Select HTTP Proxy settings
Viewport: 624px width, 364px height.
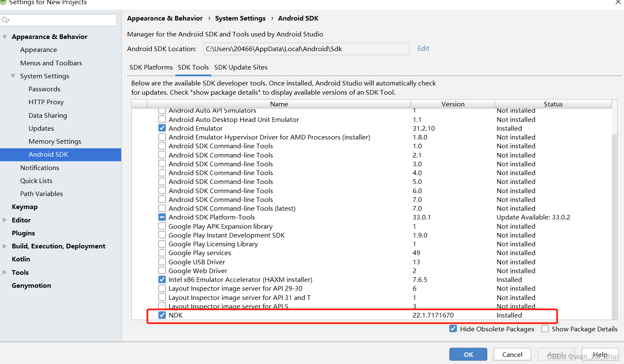tap(46, 102)
